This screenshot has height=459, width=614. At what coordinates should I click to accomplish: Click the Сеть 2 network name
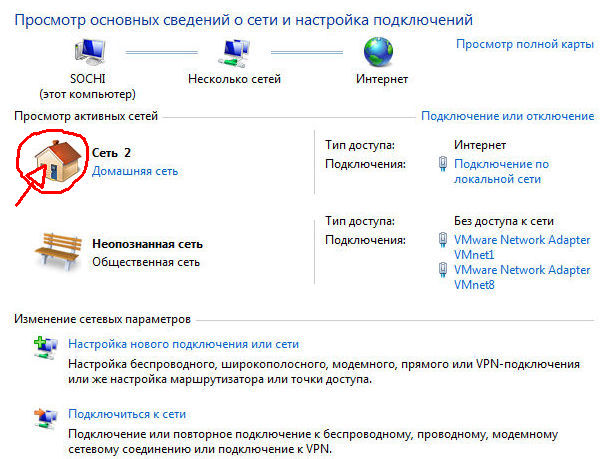[x=111, y=153]
